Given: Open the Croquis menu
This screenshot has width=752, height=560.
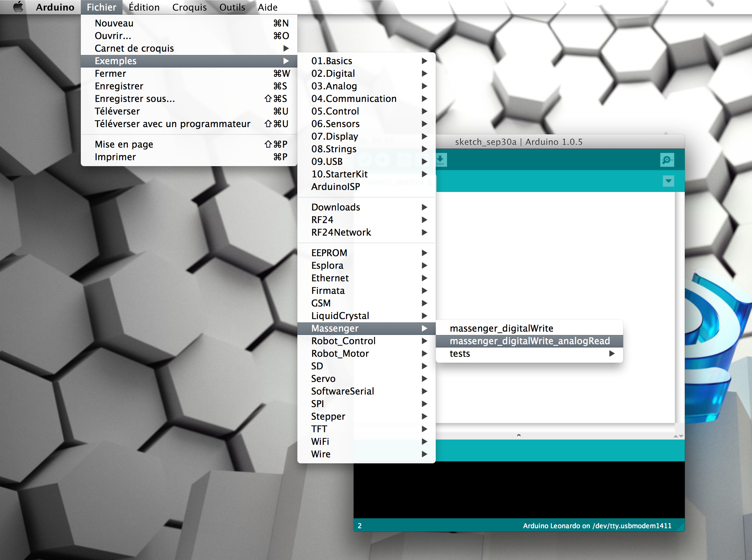Looking at the screenshot, I should (x=189, y=7).
